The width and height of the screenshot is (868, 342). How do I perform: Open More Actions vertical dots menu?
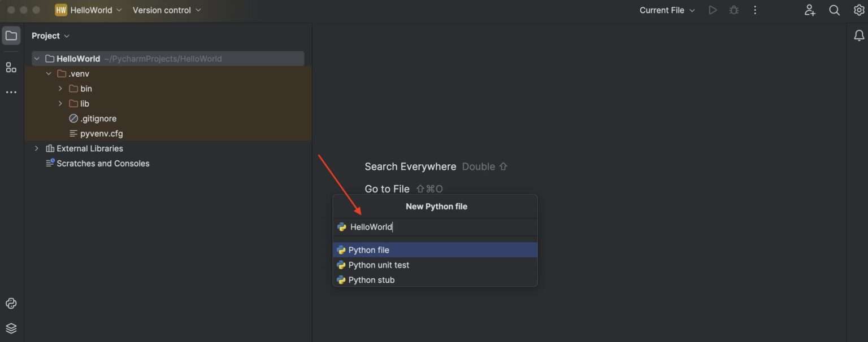pos(755,10)
